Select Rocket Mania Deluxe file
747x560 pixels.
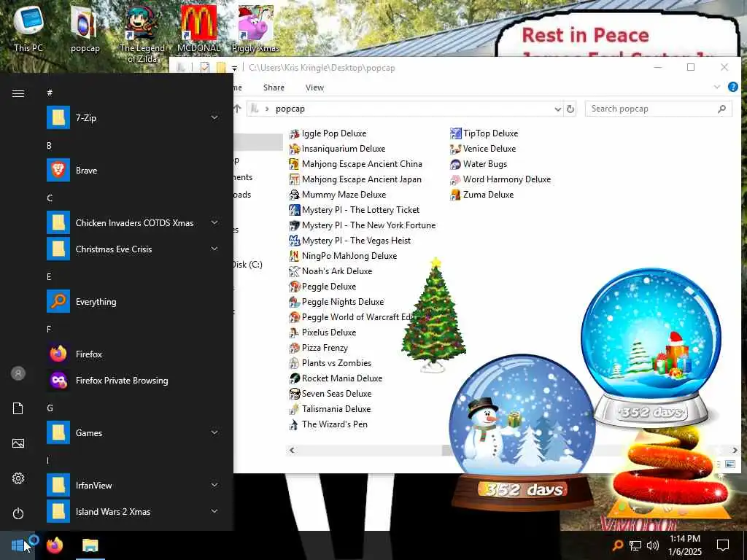tap(336, 378)
